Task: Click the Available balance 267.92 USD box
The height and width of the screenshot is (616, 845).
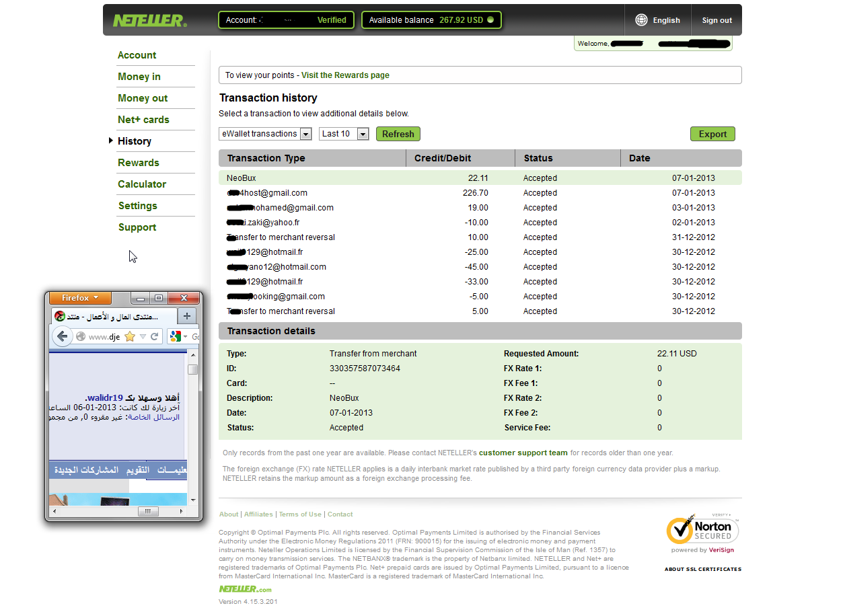Action: (x=431, y=20)
